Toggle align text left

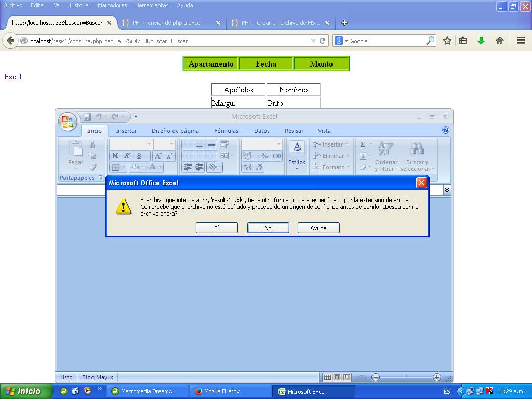(188, 156)
